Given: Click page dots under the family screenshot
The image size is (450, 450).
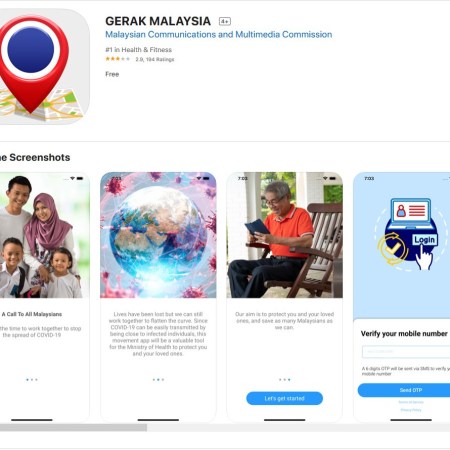Looking at the screenshot, I should pos(32,380).
